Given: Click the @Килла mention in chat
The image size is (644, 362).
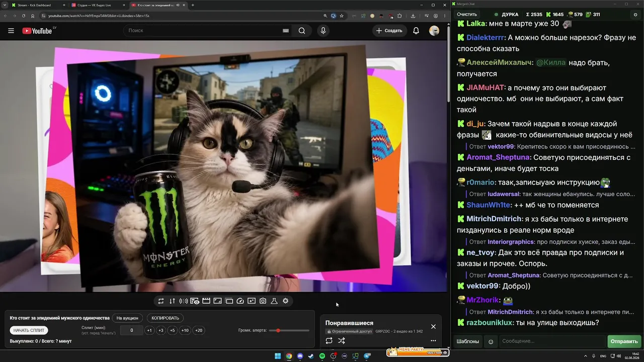Looking at the screenshot, I should click(x=551, y=63).
